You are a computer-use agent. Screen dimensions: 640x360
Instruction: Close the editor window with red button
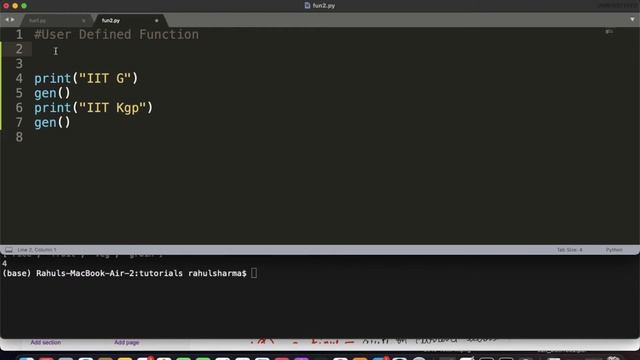pos(6,6)
